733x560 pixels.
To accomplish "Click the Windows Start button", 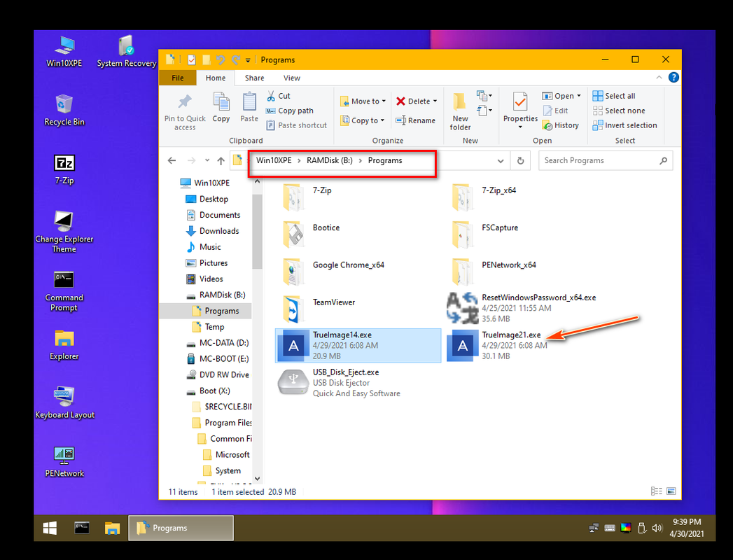I will 50,528.
